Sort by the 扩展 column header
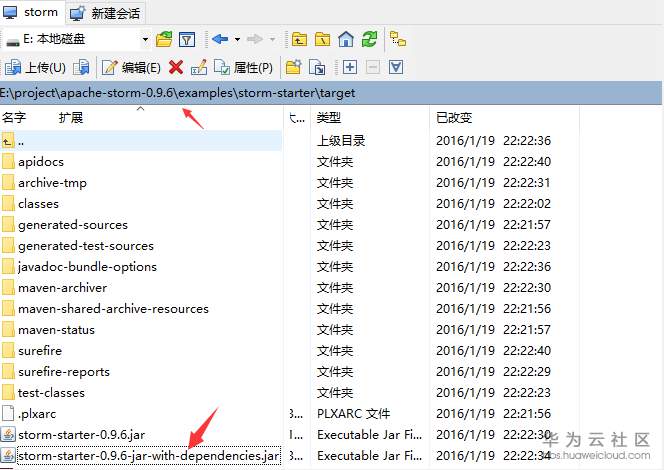Image resolution: width=664 pixels, height=470 pixels. (x=71, y=117)
